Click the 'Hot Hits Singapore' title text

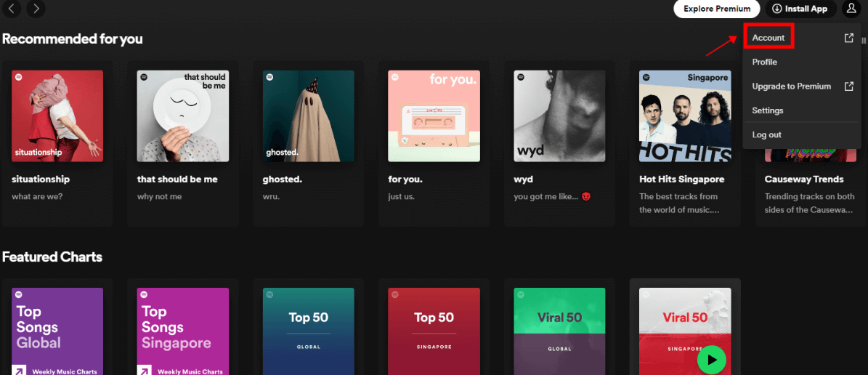(x=681, y=180)
